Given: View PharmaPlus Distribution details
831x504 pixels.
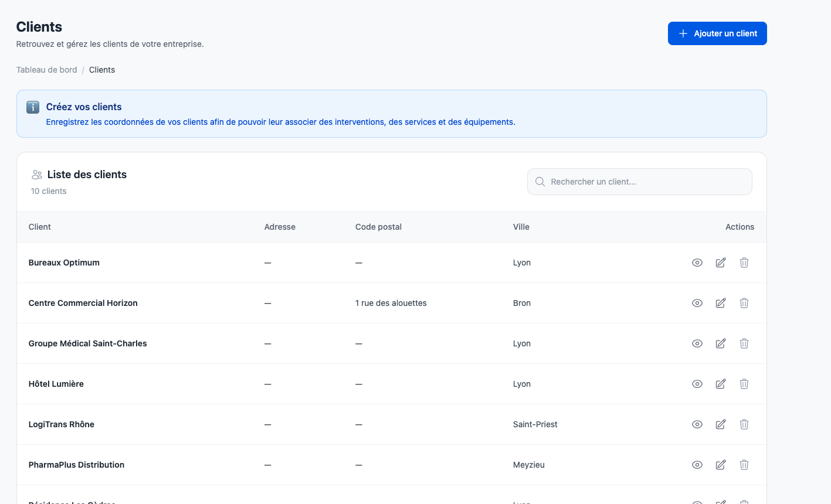Looking at the screenshot, I should [697, 465].
